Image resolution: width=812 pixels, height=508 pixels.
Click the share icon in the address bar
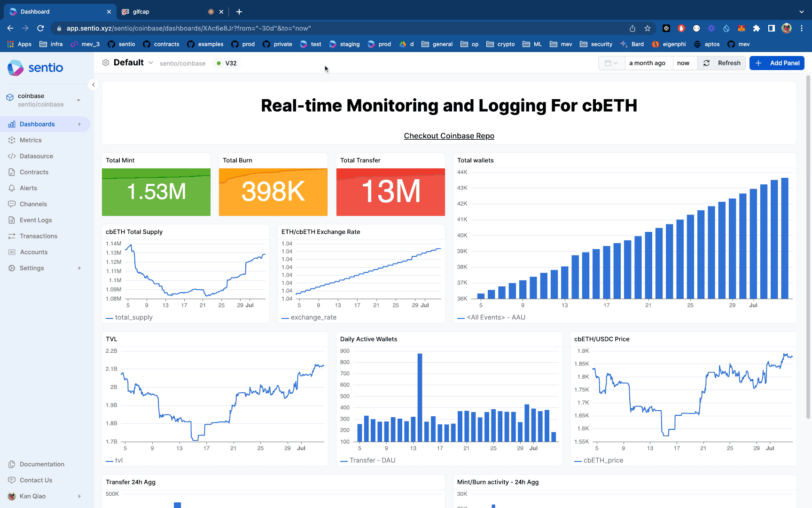tap(632, 28)
